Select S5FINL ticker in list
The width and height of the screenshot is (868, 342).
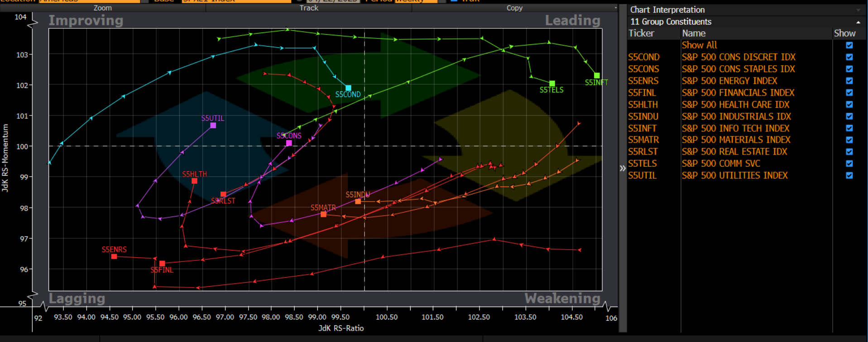(x=642, y=92)
